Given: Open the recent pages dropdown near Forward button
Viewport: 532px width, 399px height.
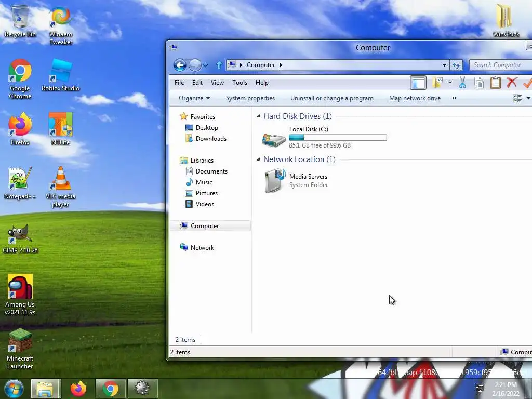Looking at the screenshot, I should coord(205,65).
